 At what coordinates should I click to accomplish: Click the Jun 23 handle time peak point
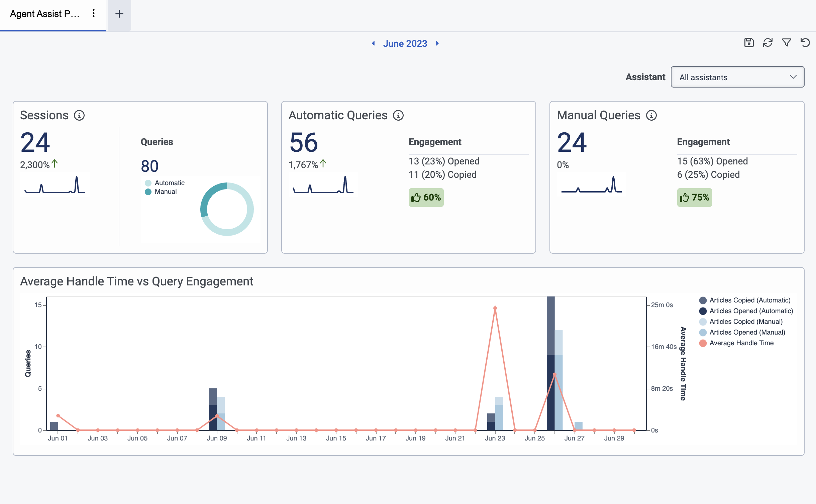click(x=495, y=308)
